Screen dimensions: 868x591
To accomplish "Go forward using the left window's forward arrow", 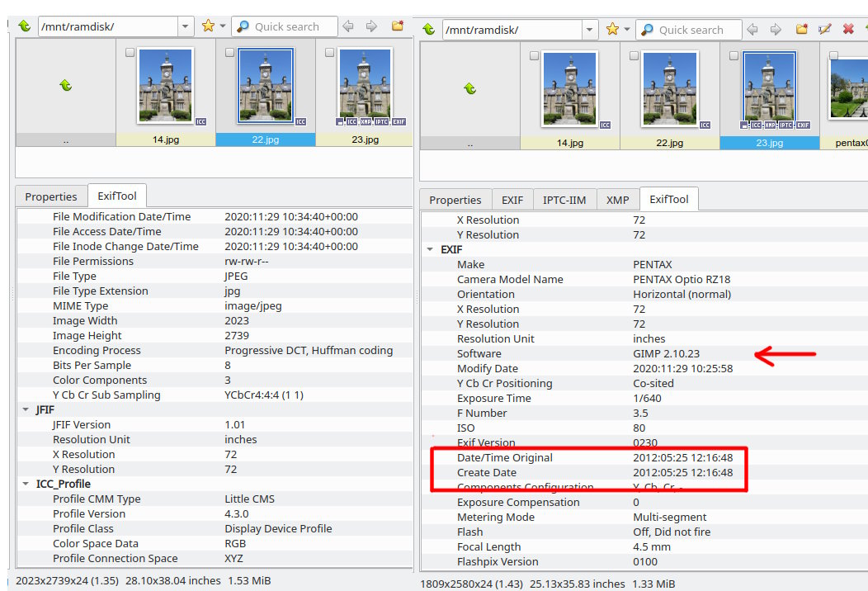I will 371,26.
